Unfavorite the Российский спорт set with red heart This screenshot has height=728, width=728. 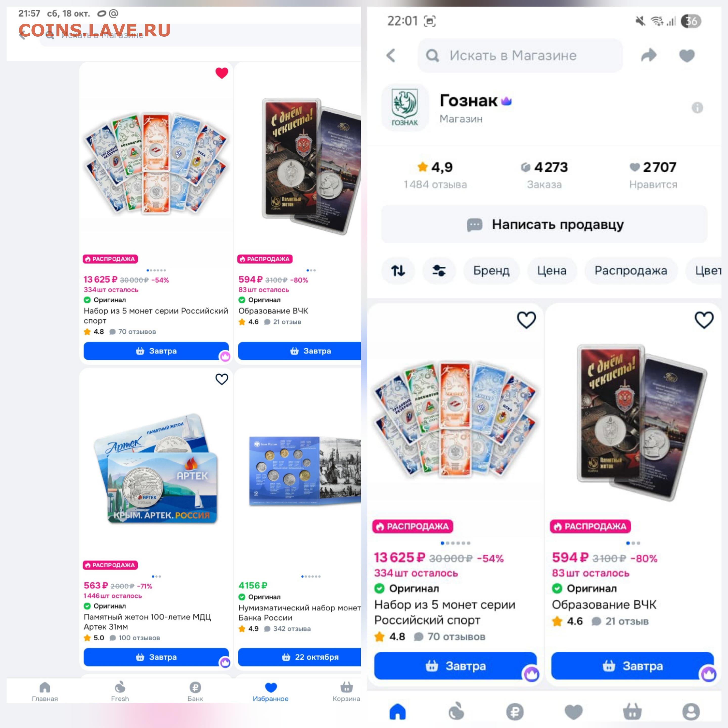click(x=222, y=73)
